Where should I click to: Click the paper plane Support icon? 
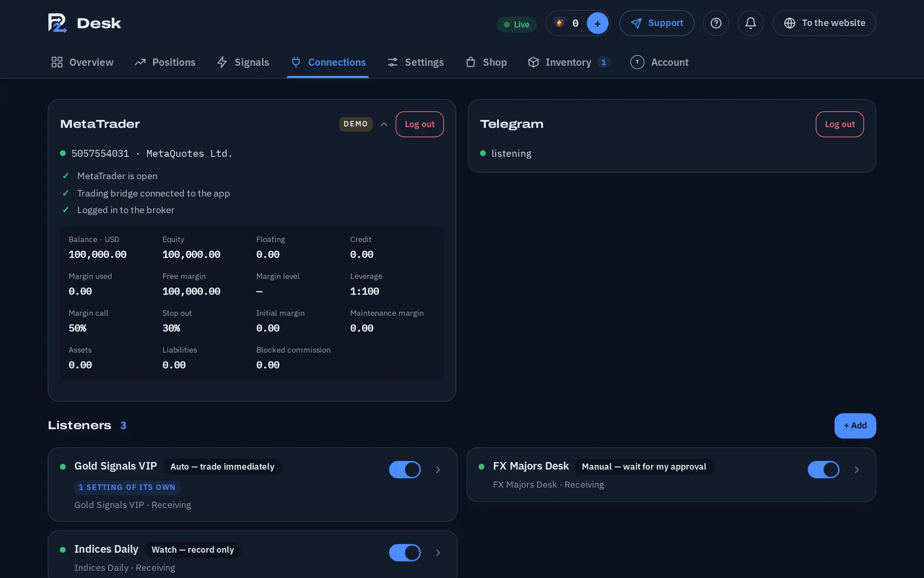click(x=636, y=23)
